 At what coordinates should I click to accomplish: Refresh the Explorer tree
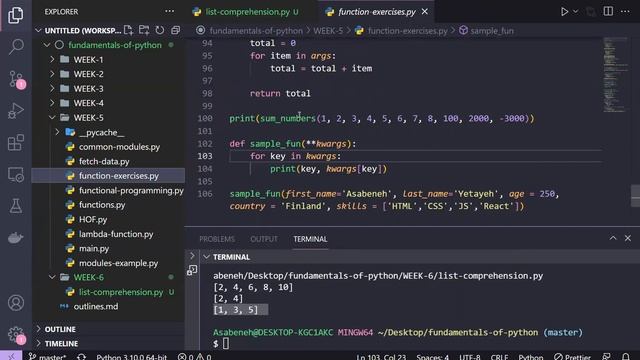tap(160, 30)
